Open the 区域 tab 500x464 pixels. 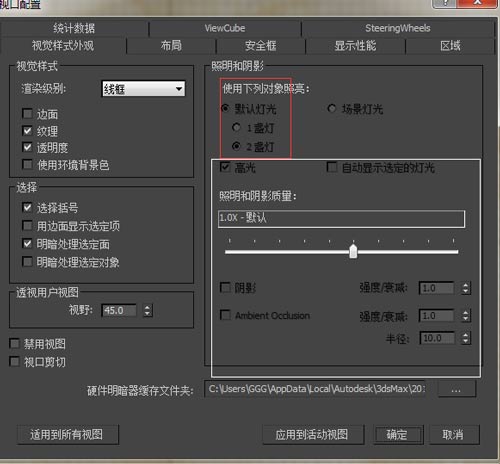pyautogui.click(x=450, y=45)
